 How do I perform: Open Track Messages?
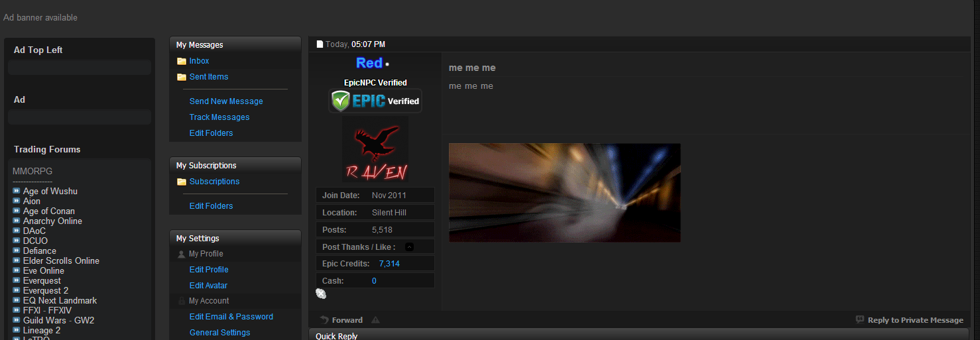[x=219, y=117]
